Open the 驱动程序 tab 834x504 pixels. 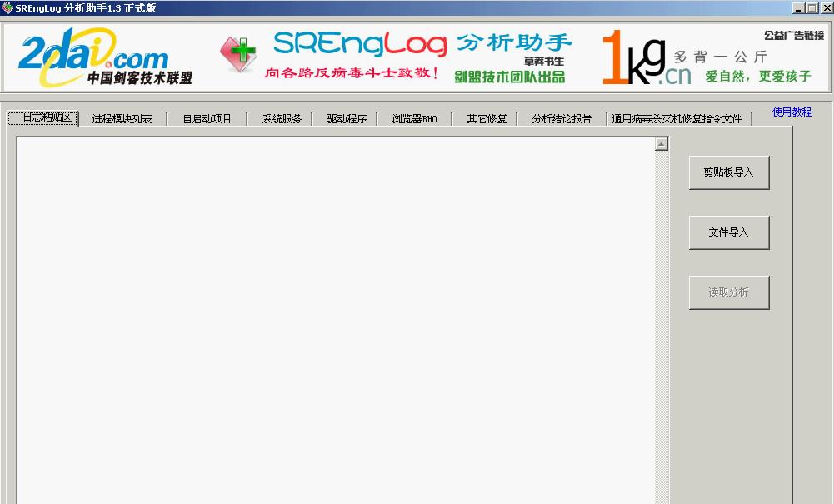(x=347, y=119)
